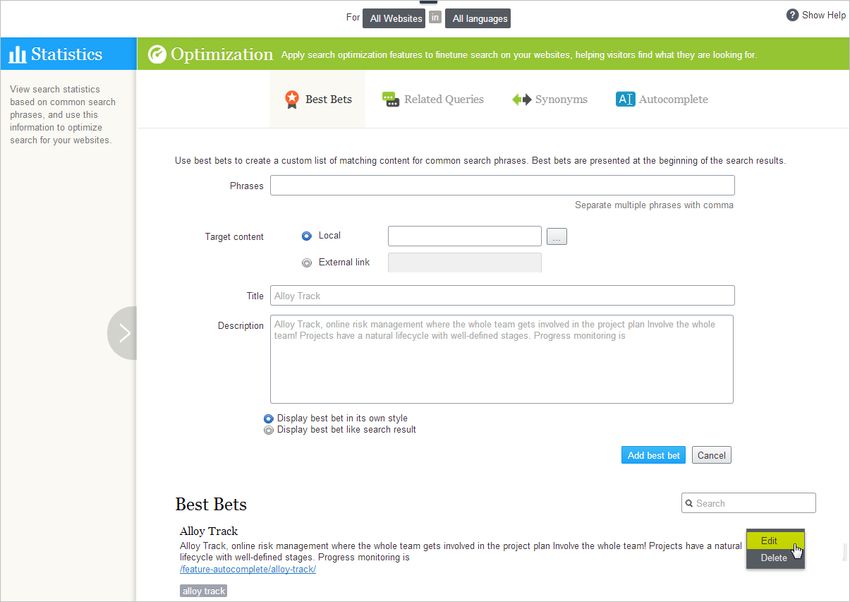Click the Description text area
This screenshot has height=602, width=850.
[x=502, y=359]
